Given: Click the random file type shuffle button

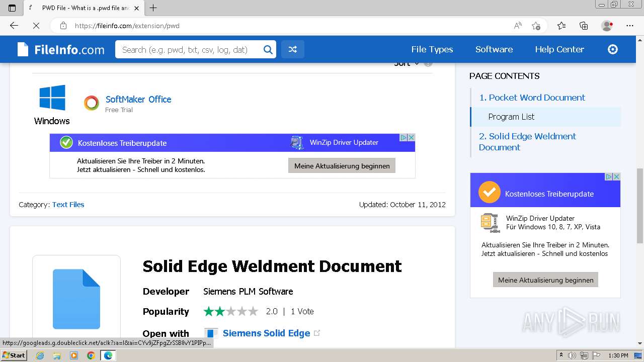Looking at the screenshot, I should point(292,49).
